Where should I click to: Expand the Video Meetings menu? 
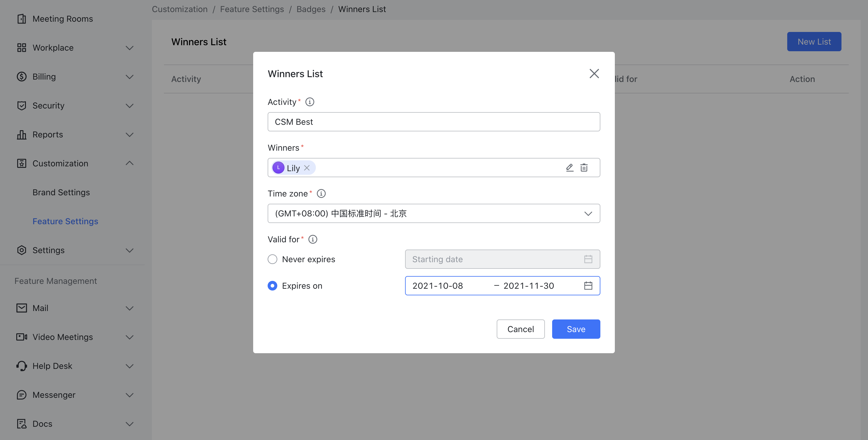129,337
